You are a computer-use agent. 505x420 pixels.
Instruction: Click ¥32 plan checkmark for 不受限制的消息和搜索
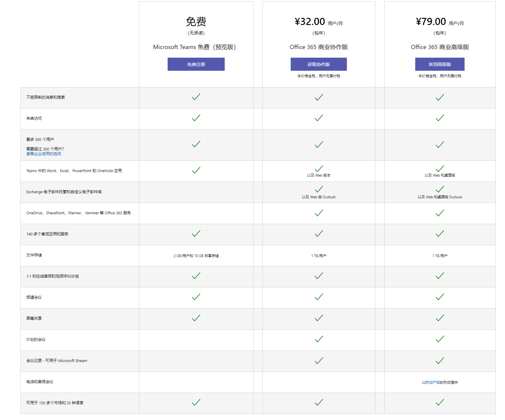tap(319, 97)
